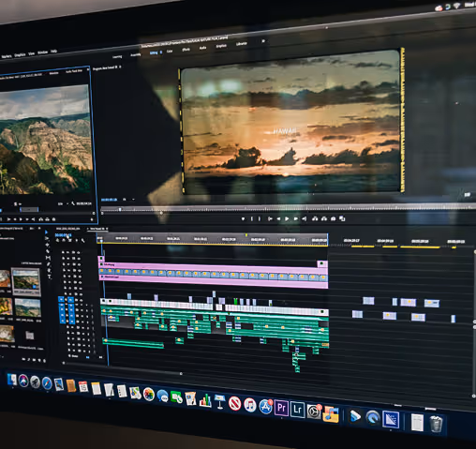Open the Help menu
The height and width of the screenshot is (449, 476).
pos(53,51)
